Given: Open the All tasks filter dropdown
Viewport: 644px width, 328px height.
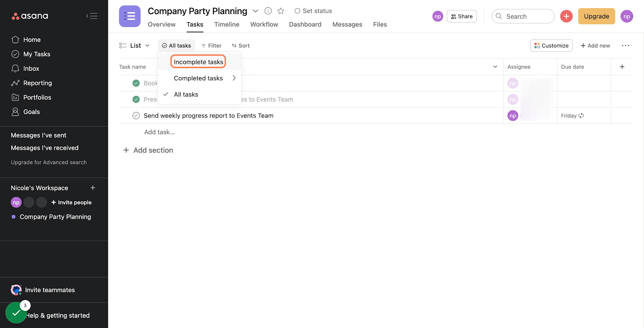Looking at the screenshot, I should click(x=176, y=45).
